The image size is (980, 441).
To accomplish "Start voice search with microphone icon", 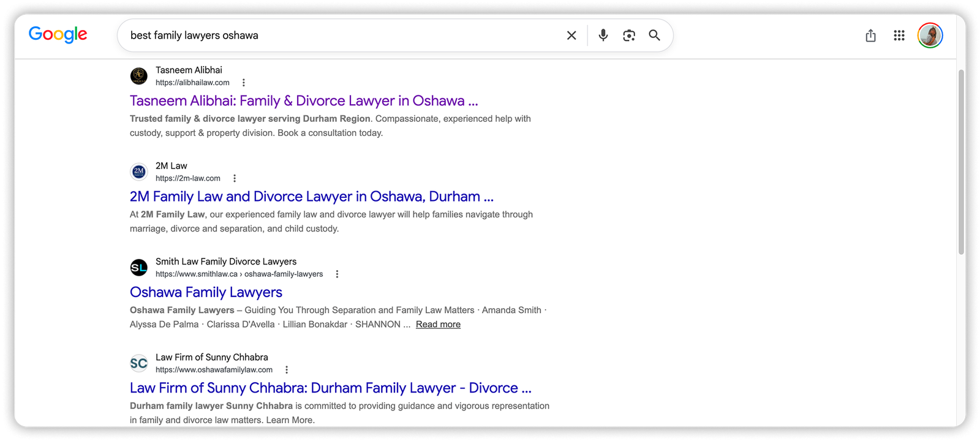I will tap(603, 36).
